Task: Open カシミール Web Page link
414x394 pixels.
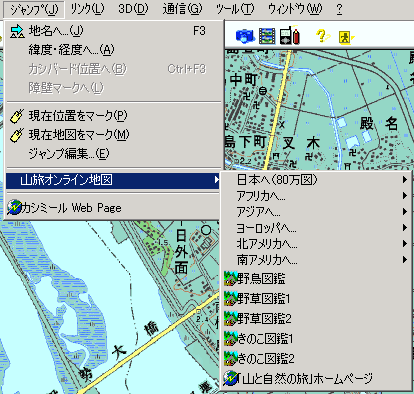Action: [113, 208]
